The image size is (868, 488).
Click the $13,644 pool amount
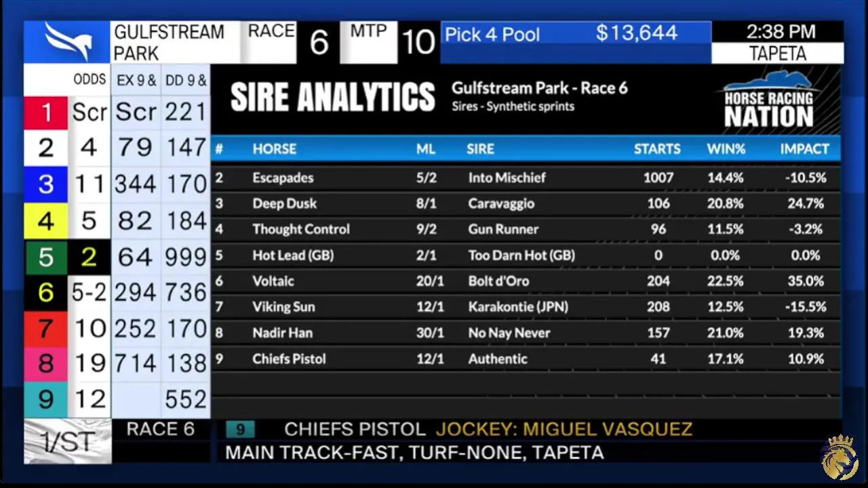[x=637, y=33]
